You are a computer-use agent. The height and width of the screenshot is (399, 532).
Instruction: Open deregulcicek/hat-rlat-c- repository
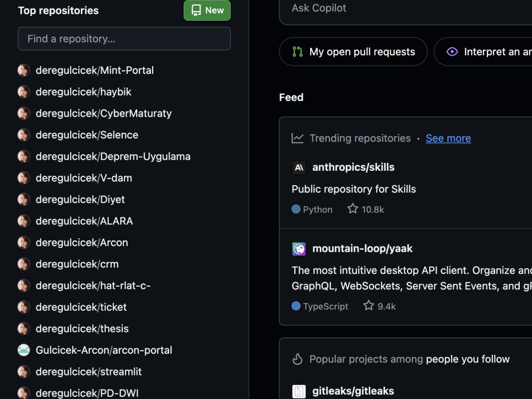(93, 286)
